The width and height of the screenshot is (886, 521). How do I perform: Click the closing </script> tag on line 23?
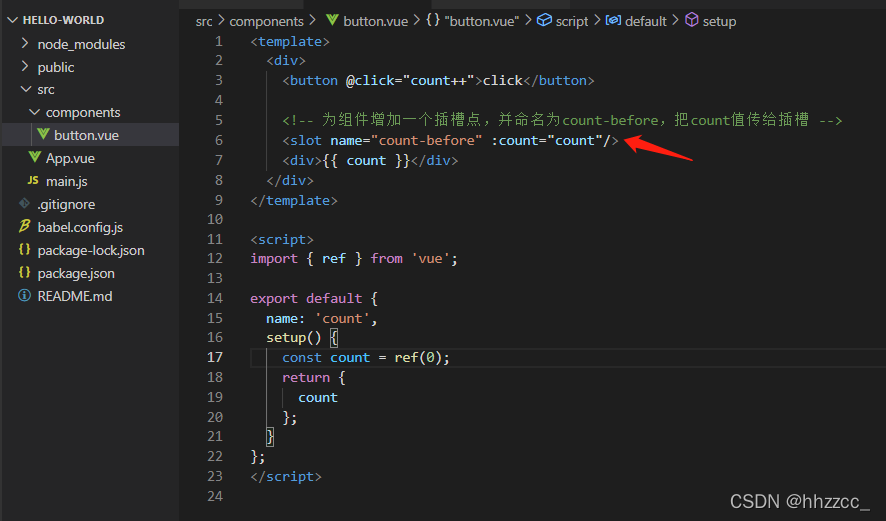(286, 477)
